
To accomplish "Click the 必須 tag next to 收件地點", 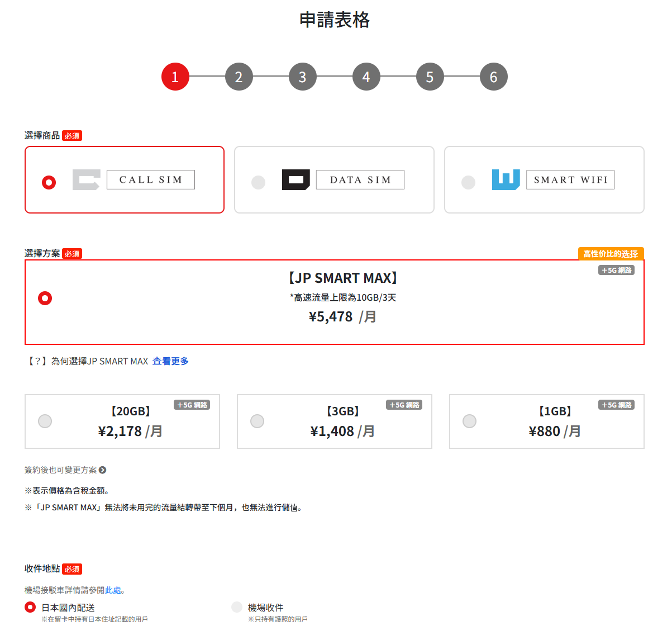I will (x=72, y=569).
